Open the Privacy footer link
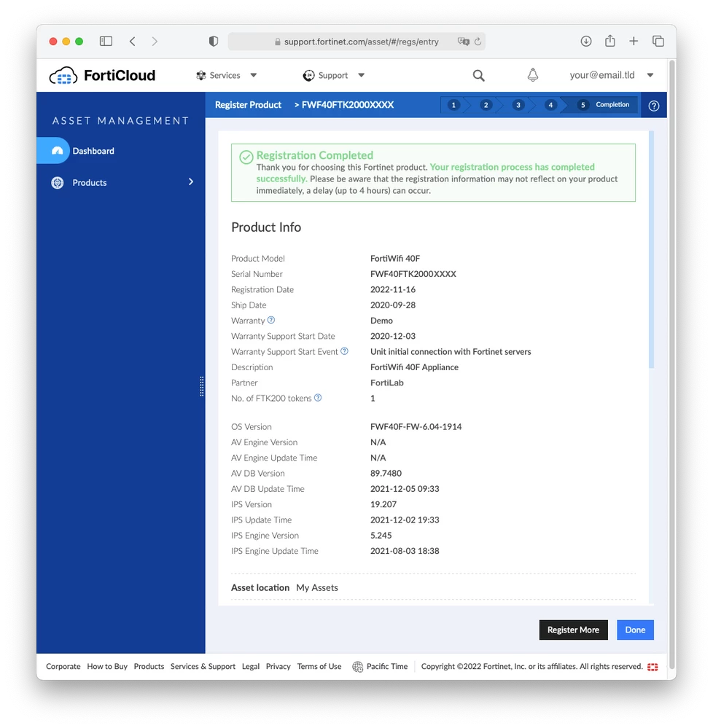The height and width of the screenshot is (728, 713). tap(278, 666)
